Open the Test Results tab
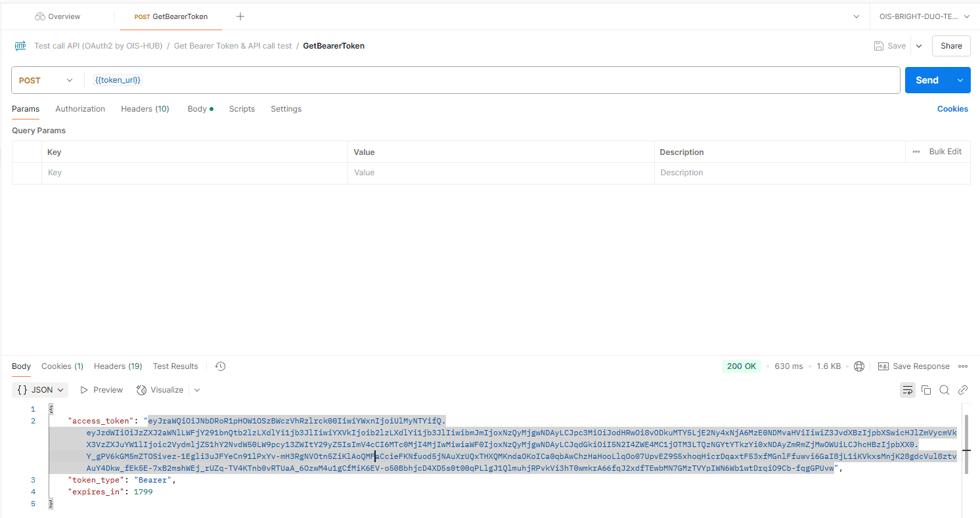The height and width of the screenshot is (518, 980). (x=175, y=366)
